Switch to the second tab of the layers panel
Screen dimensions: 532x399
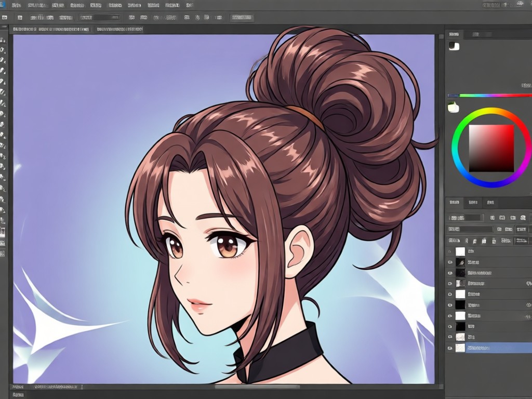coord(473,203)
